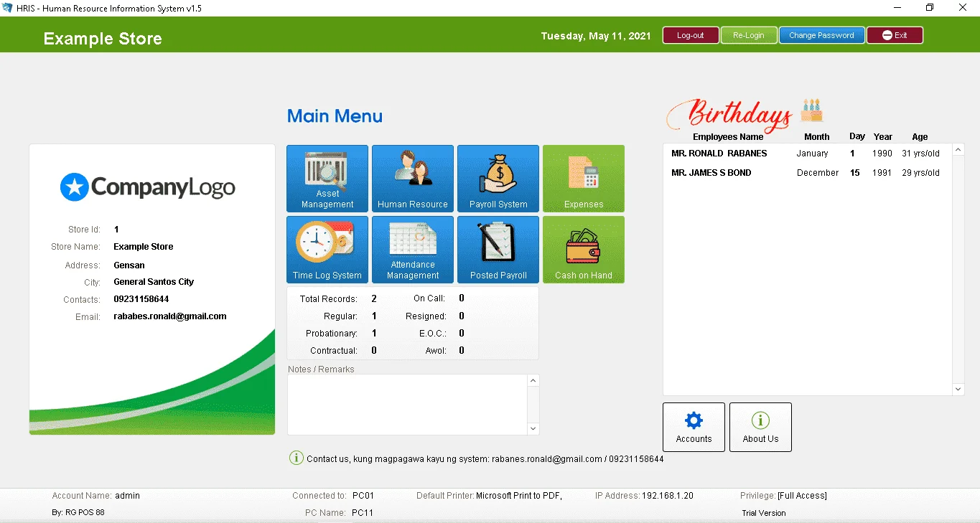Viewport: 980px width, 523px height.
Task: Click notes box scroll up arrow
Action: pos(533,381)
